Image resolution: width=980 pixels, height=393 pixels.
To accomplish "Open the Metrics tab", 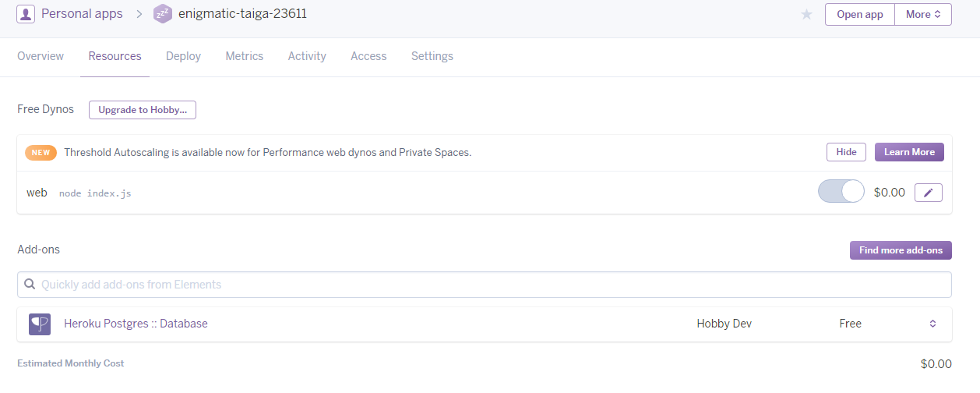I will coord(245,56).
